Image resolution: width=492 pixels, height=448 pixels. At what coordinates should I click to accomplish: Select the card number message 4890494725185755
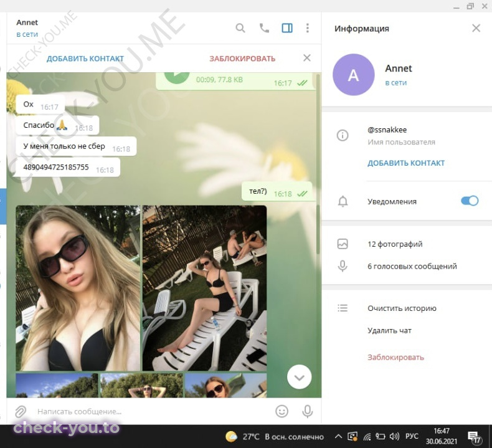point(68,168)
